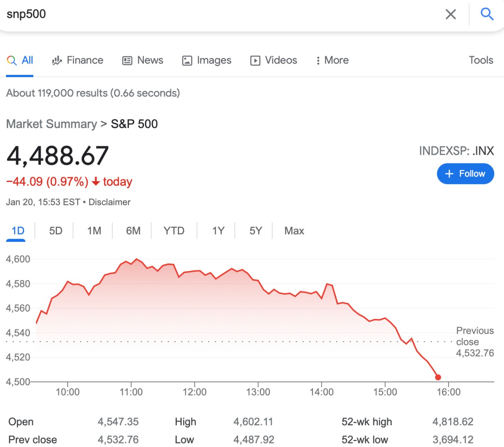The height and width of the screenshot is (447, 504).
Task: Select the 1M chart range
Action: [94, 231]
